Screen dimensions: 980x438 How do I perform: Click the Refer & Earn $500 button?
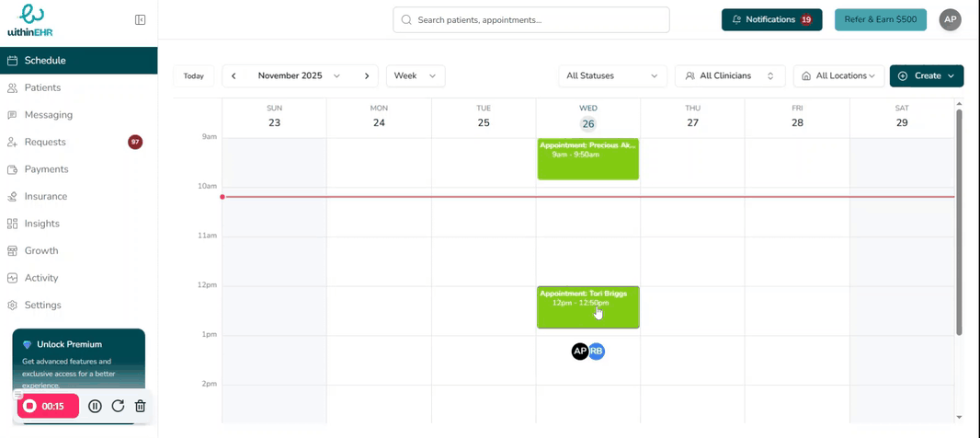coord(880,19)
